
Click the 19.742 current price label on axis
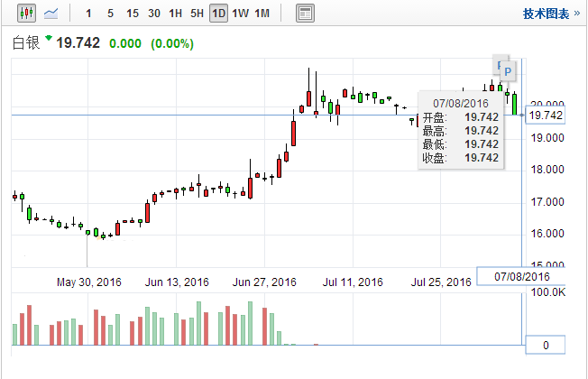click(x=546, y=116)
